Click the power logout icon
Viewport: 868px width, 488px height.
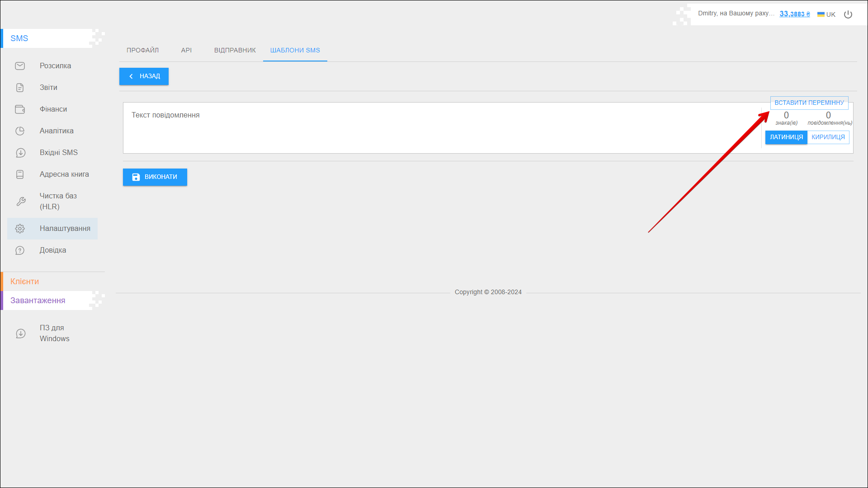(x=848, y=14)
